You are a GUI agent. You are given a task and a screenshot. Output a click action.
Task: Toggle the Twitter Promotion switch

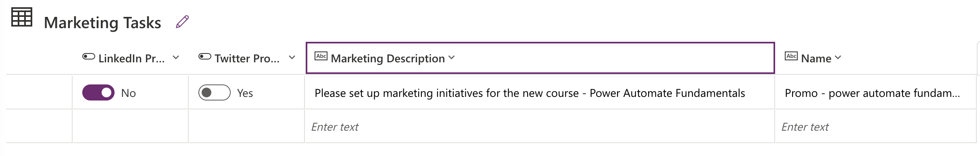click(215, 92)
